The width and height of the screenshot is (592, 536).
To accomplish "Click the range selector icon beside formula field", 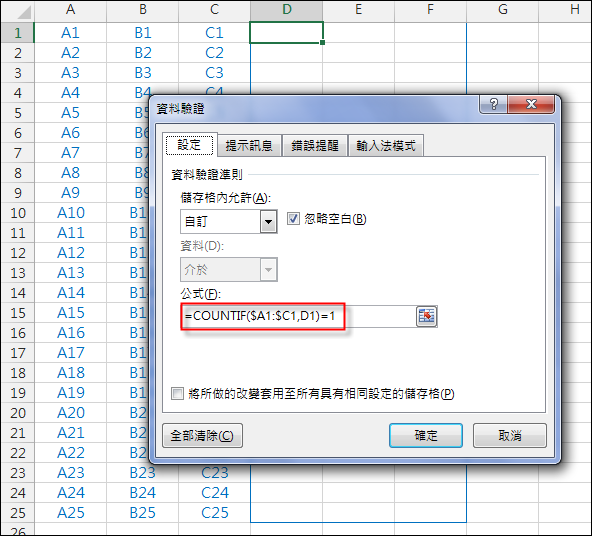I will [x=427, y=316].
